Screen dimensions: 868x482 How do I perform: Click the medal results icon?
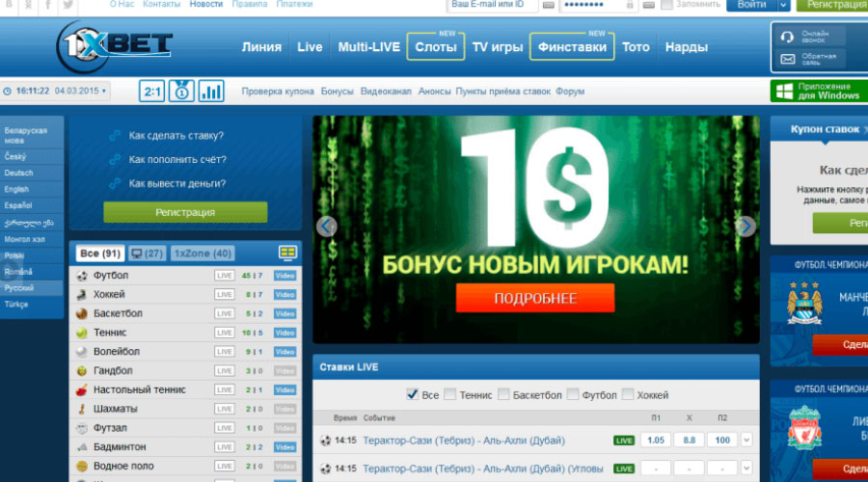tap(181, 92)
